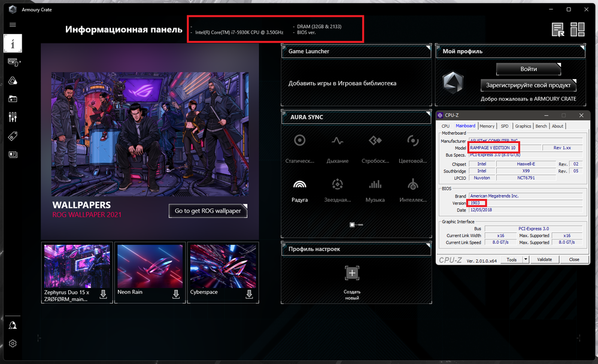This screenshot has height=364, width=598.
Task: Open the News sidebar icon
Action: (x=13, y=154)
